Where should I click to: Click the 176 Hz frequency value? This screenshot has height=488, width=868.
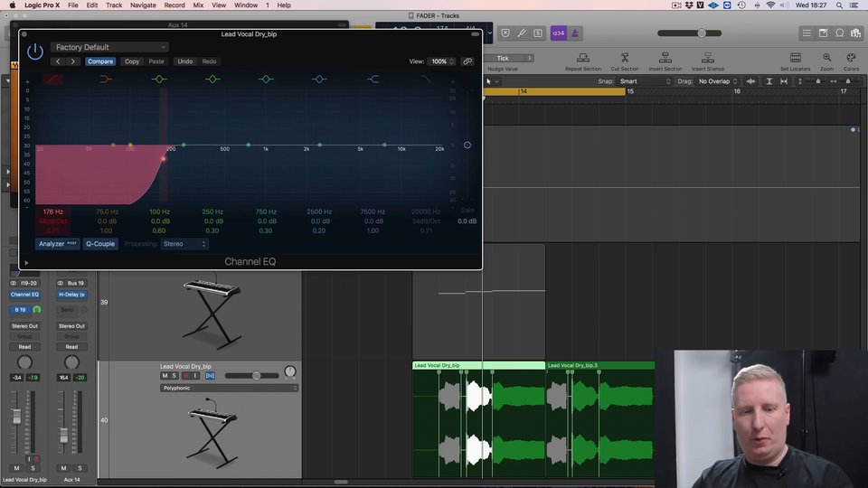click(x=53, y=211)
